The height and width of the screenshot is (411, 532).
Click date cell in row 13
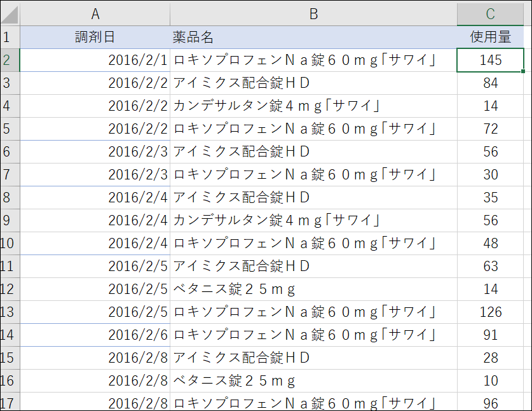(95, 312)
